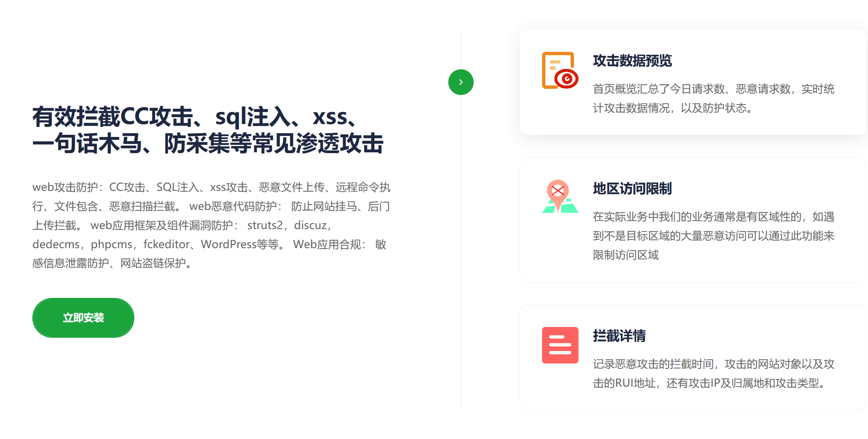The width and height of the screenshot is (868, 439).
Task: Select the 拦截详情 card title
Action: coord(619,336)
